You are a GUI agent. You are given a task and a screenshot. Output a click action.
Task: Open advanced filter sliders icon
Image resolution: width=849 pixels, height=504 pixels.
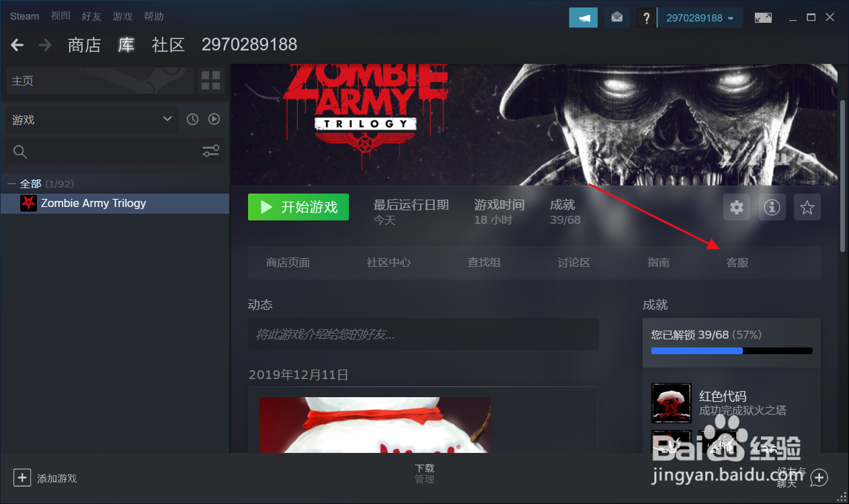click(211, 152)
